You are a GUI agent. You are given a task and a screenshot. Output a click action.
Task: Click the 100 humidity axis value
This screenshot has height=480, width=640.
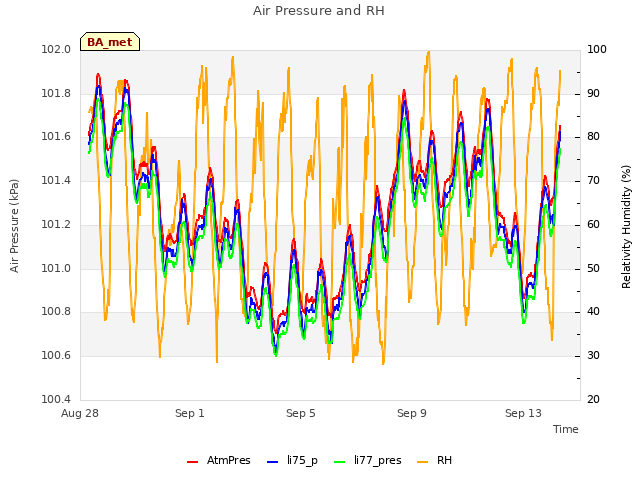[x=597, y=49]
